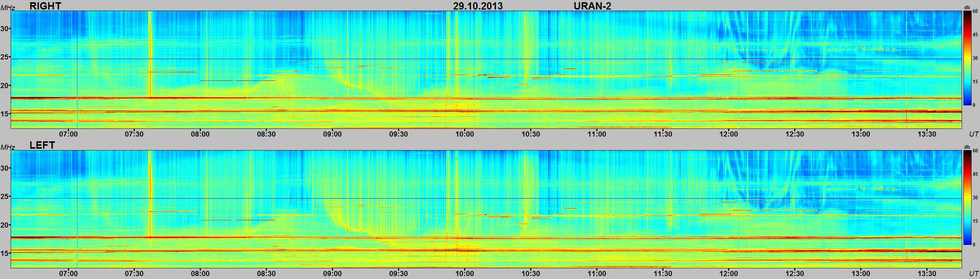
Task: Click the 09:00 time label under RIGHT panel
Action: click(x=333, y=134)
